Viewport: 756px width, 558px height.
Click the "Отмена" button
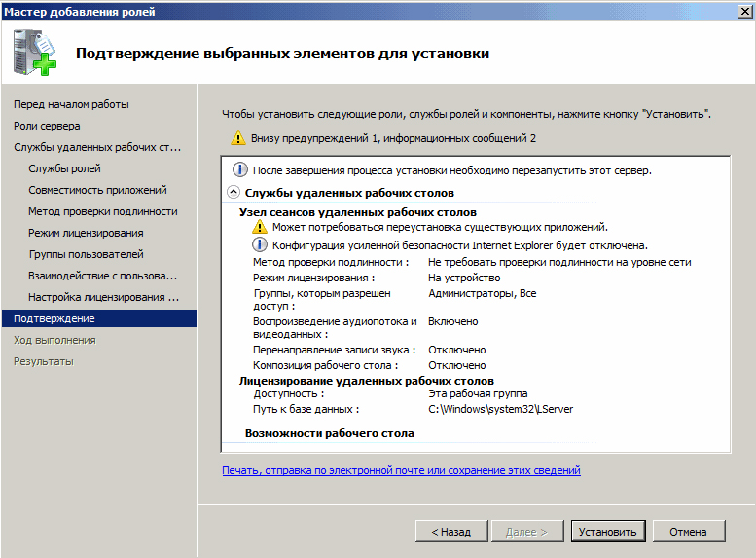pos(689,532)
